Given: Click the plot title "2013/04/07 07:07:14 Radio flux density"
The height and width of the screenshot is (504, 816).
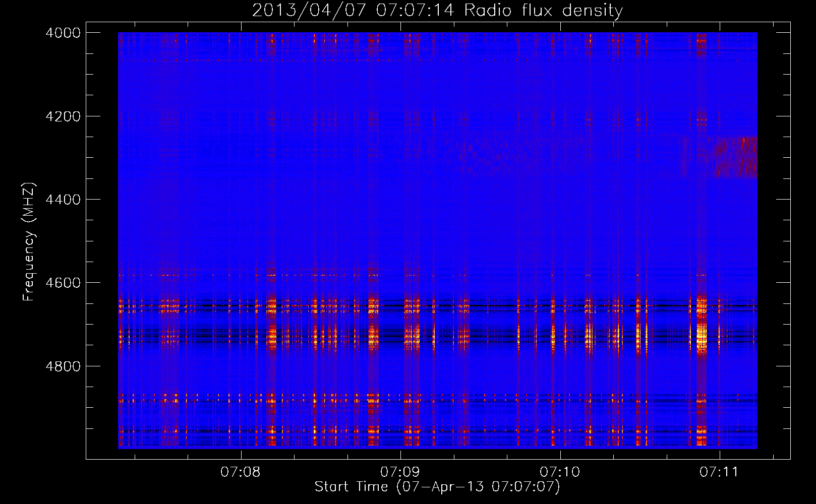Looking at the screenshot, I should tap(437, 10).
